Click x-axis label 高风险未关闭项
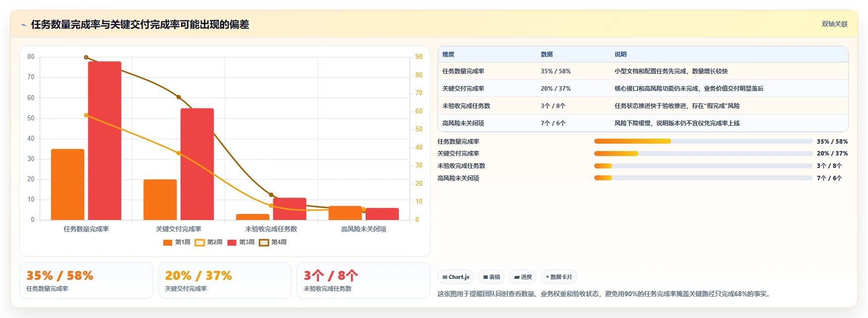 [x=364, y=229]
